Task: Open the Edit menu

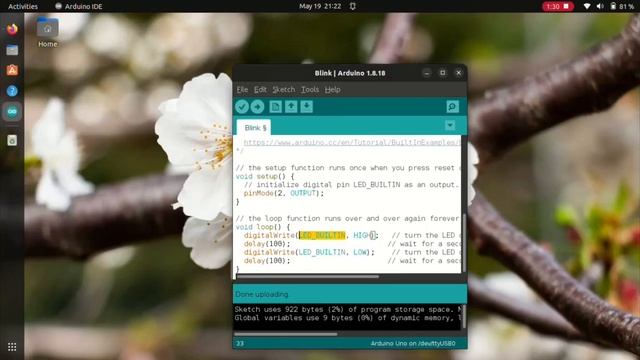Action: point(260,89)
